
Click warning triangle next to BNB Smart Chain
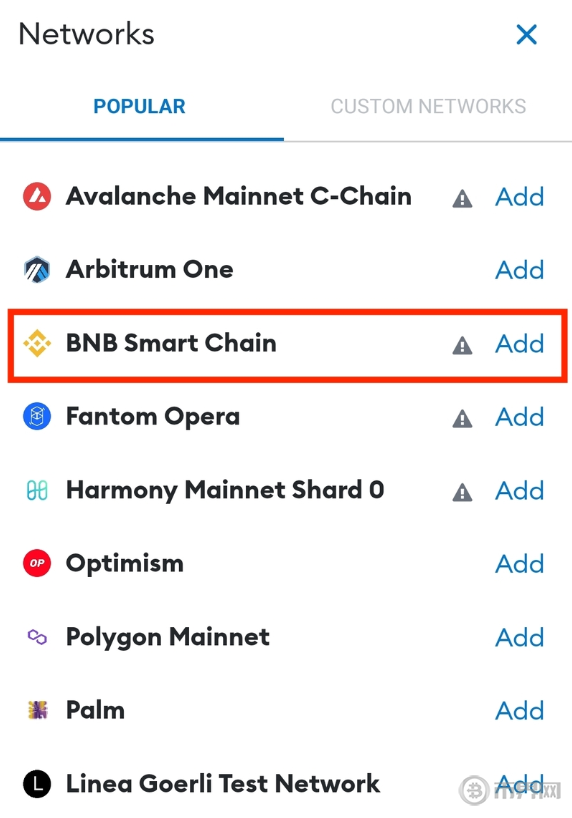click(x=462, y=345)
